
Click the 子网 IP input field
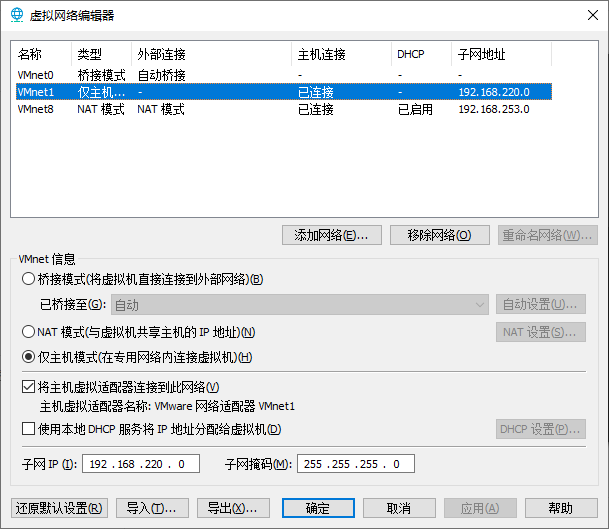[141, 464]
